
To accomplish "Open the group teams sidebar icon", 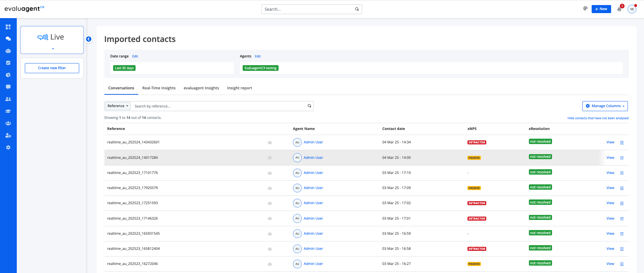I will pos(8,123).
